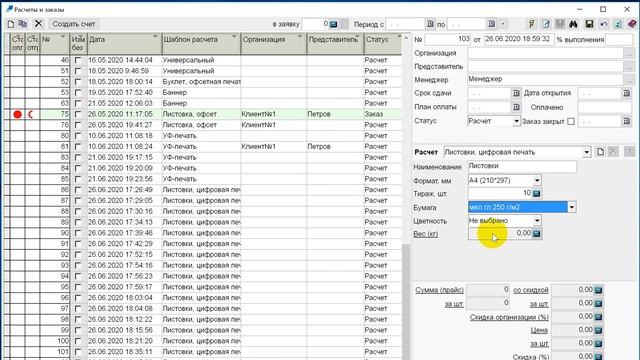
Task: Expand the Статус dropdown showing Расчет
Action: pos(516,121)
